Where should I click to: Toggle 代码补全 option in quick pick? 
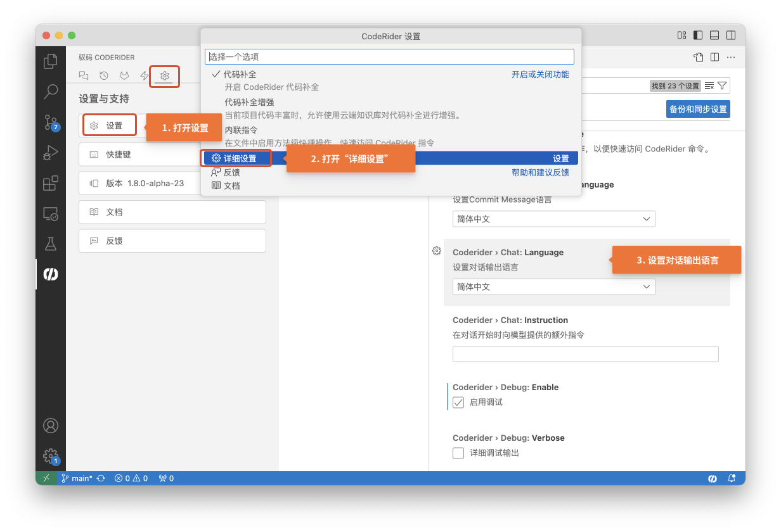click(391, 80)
